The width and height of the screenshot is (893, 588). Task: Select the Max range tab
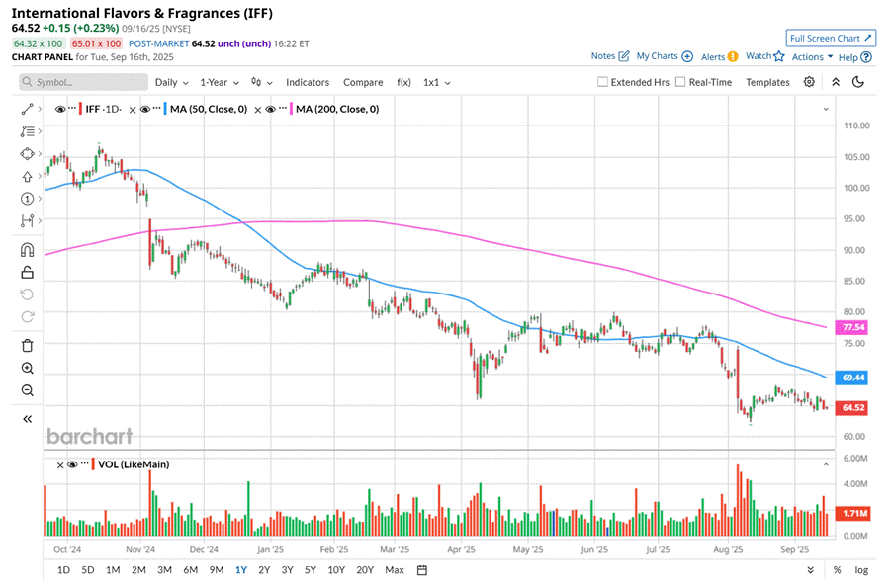point(395,570)
